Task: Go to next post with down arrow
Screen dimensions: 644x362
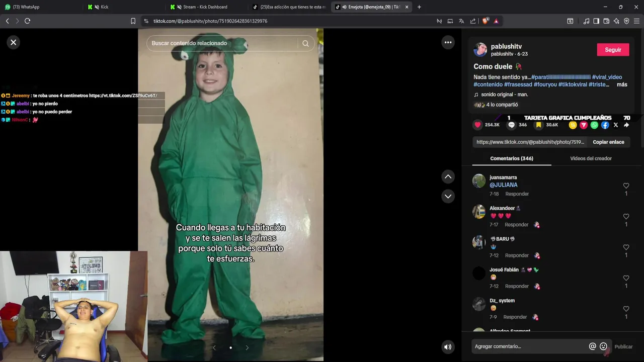Action: [x=448, y=196]
